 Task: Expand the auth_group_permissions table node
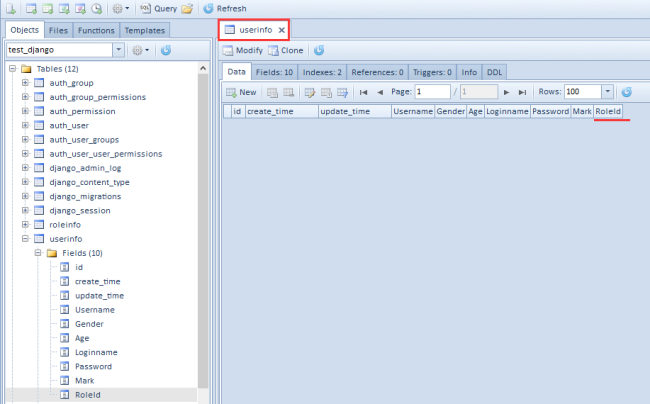pyautogui.click(x=25, y=97)
